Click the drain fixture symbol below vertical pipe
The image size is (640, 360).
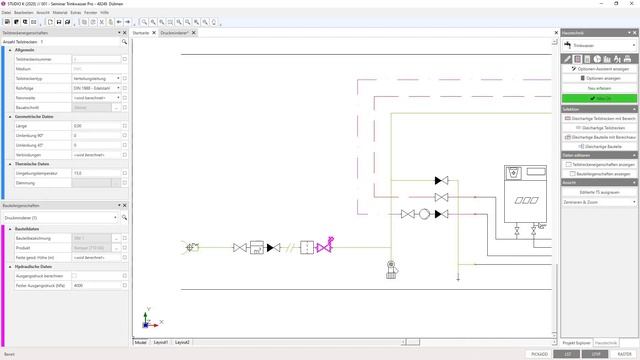coord(391,270)
